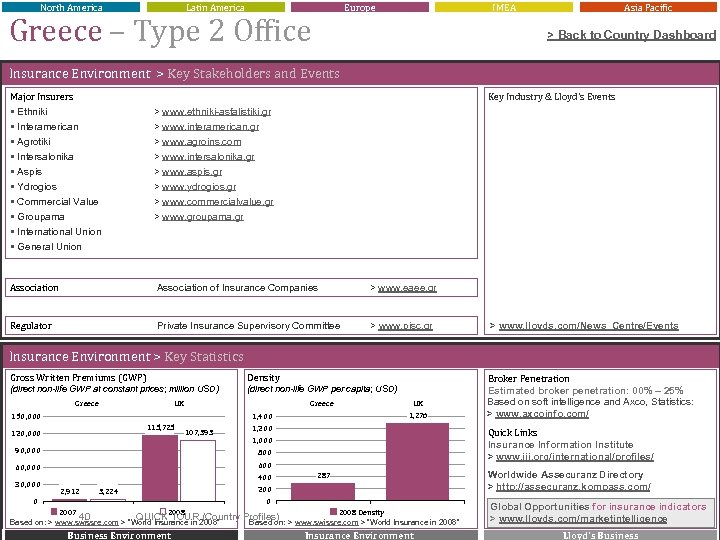Click 'Broker Penetration' heading

tap(529, 379)
